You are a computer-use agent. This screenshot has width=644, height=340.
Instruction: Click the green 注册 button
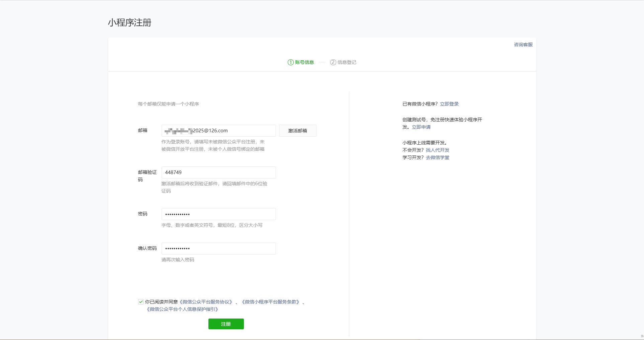point(226,324)
